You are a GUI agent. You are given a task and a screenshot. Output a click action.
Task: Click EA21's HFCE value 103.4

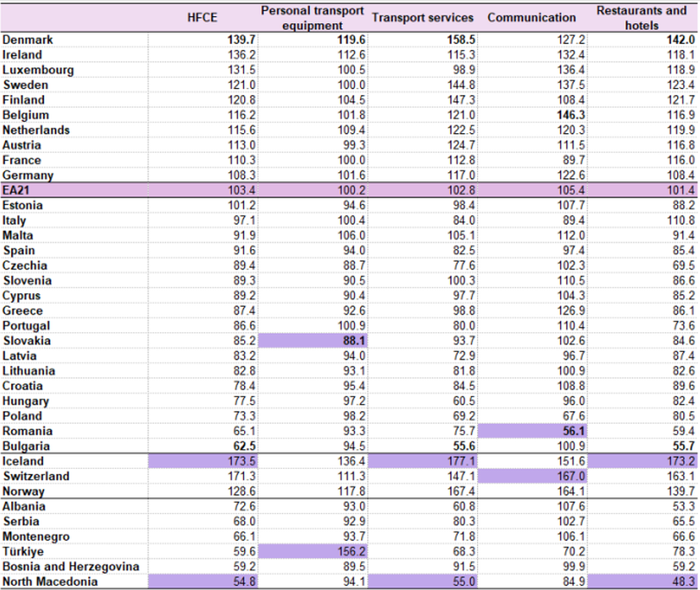242,190
